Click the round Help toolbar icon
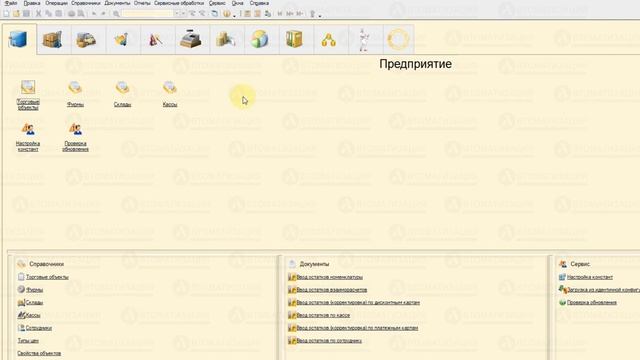The width and height of the screenshot is (640, 360). point(227,13)
